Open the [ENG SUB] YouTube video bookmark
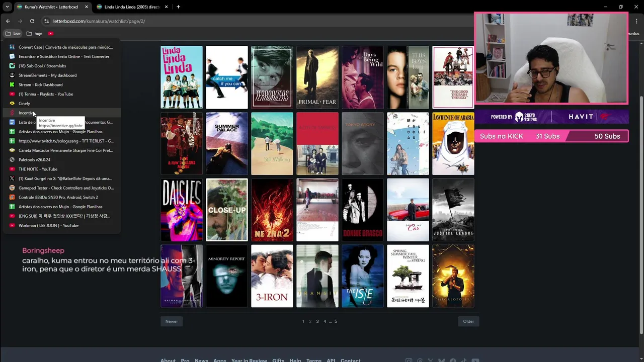The height and width of the screenshot is (362, 644). [61, 216]
